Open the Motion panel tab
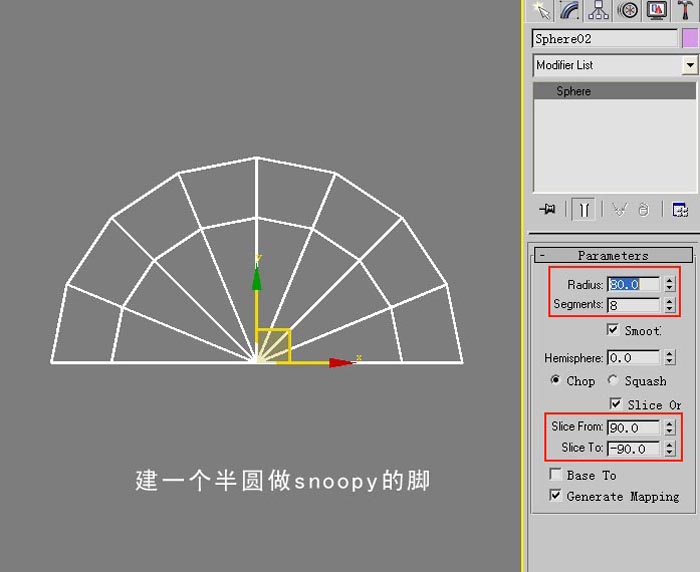 point(627,10)
